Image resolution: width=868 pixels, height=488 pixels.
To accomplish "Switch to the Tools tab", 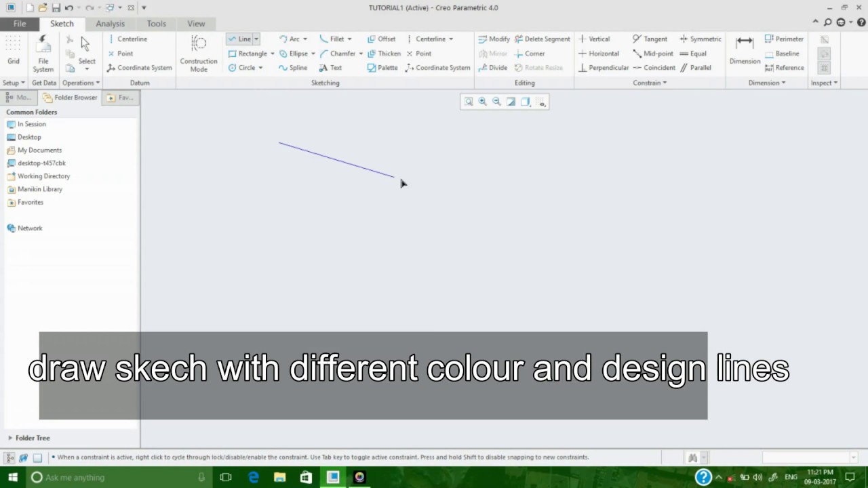I will (156, 24).
